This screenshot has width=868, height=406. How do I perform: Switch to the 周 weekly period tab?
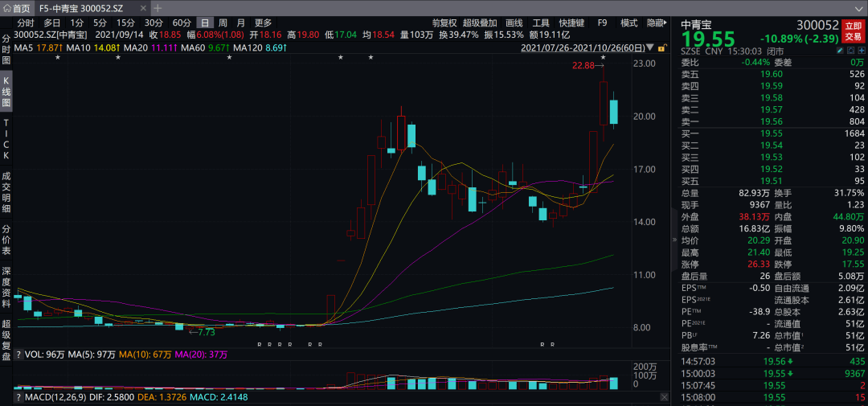pos(223,23)
